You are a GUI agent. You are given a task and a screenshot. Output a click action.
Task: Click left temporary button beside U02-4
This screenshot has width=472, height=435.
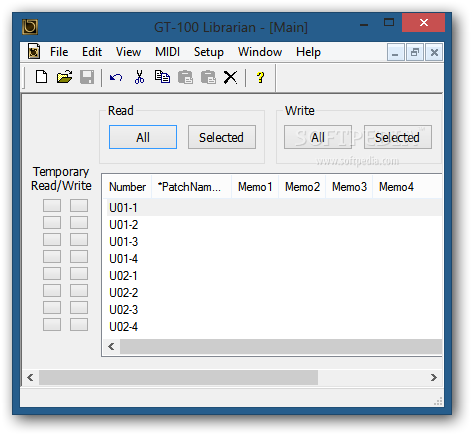point(52,325)
